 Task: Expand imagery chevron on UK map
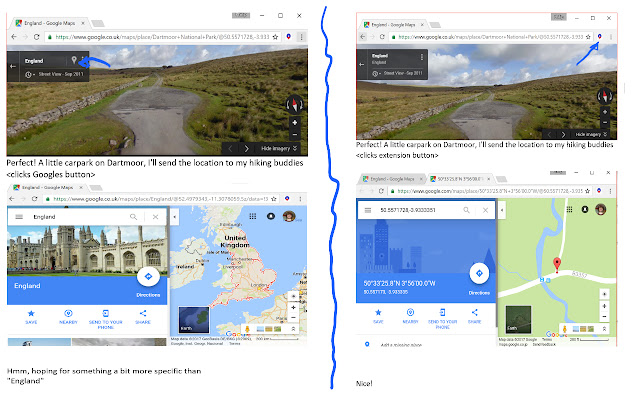point(293,329)
